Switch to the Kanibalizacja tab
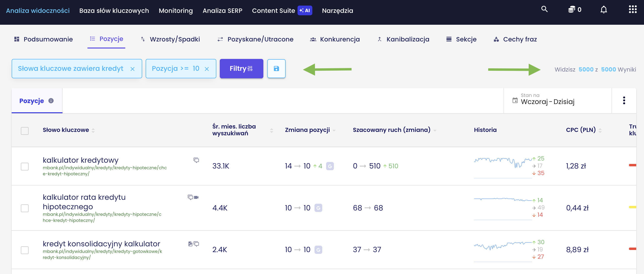Viewport: 644px width, 274px height. click(x=403, y=39)
